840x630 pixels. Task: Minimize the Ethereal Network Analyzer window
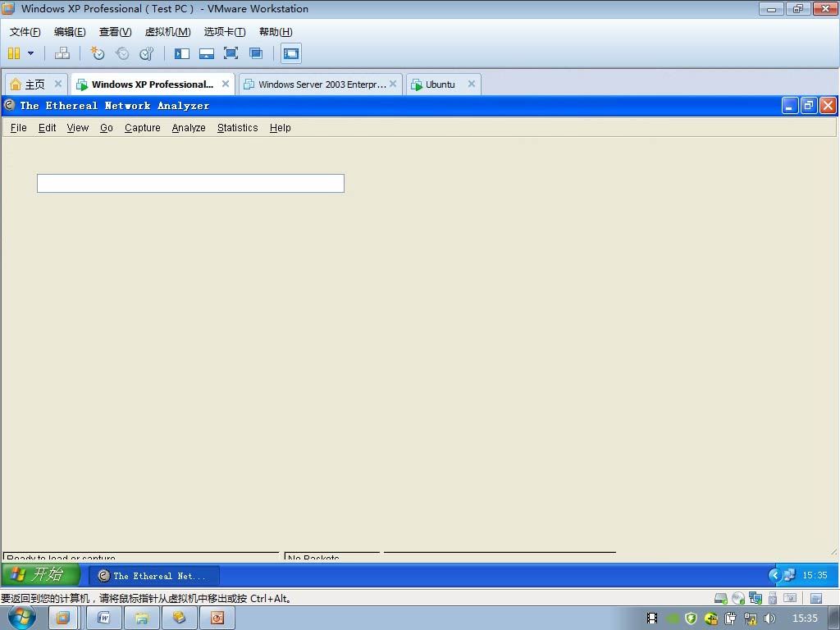[x=790, y=106]
